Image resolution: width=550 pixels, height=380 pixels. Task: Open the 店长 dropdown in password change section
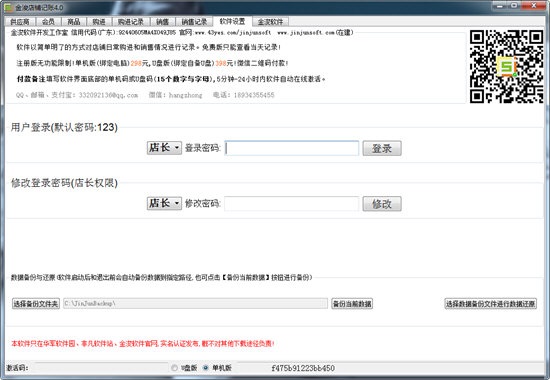164,203
